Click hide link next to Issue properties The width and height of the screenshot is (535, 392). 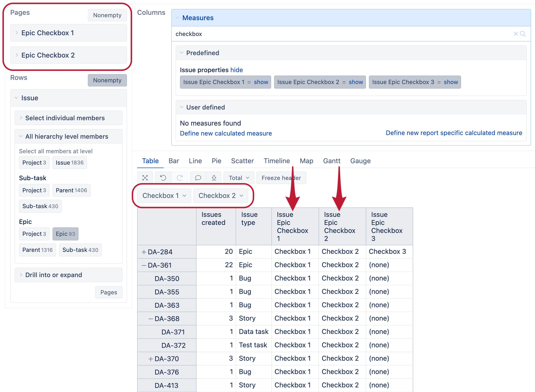point(237,70)
